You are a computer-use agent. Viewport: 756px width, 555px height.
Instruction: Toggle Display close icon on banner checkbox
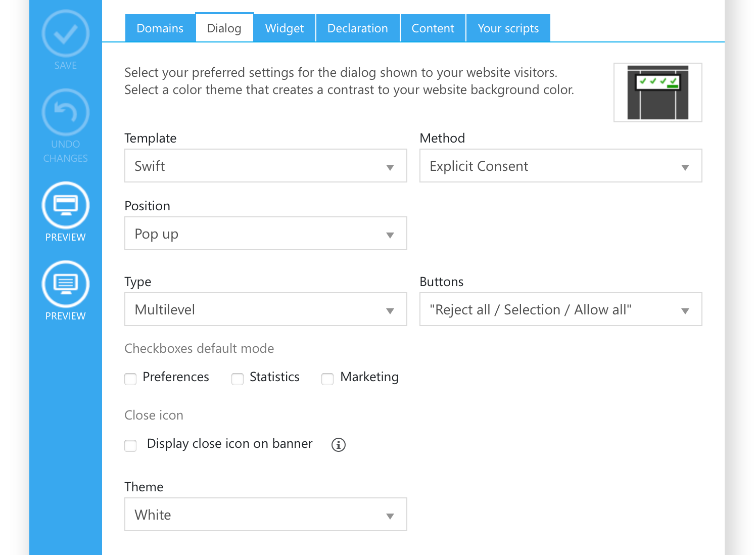[x=130, y=445]
